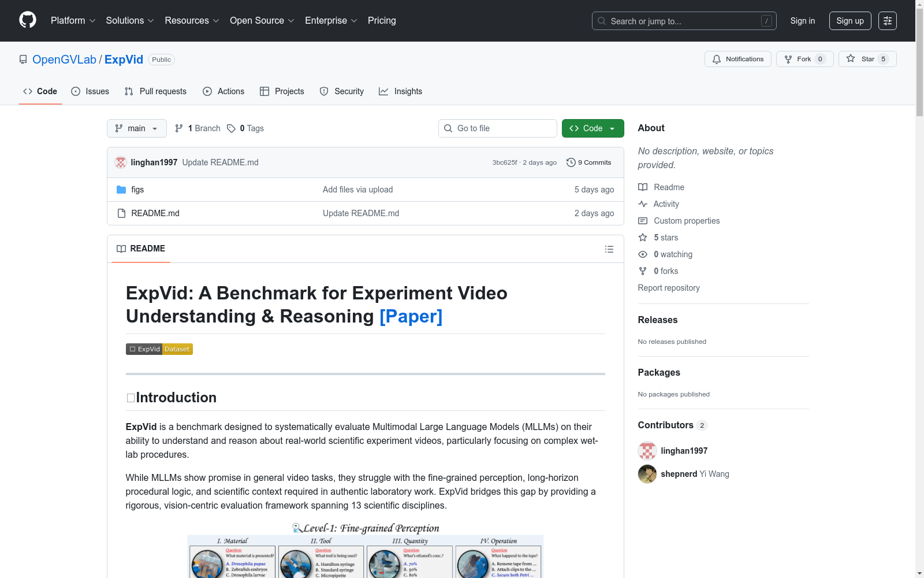This screenshot has width=924, height=578.
Task: Click the watching eye icon
Action: pos(643,254)
